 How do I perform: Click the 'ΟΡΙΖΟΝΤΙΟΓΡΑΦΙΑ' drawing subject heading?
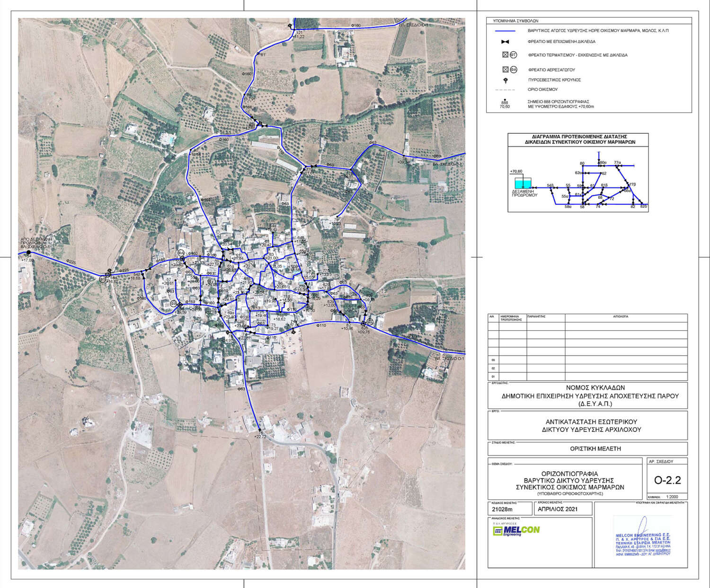(x=569, y=474)
